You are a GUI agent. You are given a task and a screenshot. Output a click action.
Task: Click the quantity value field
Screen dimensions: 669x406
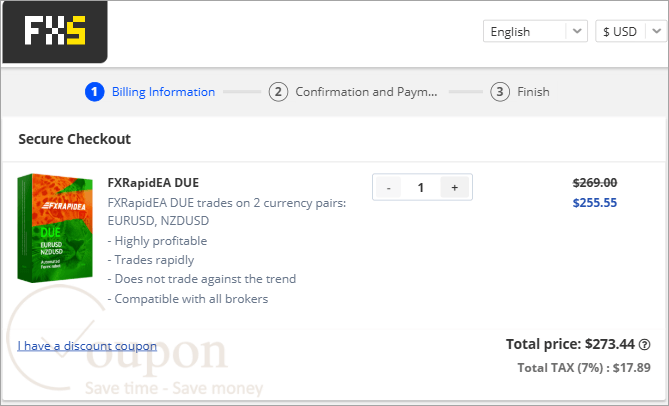421,187
